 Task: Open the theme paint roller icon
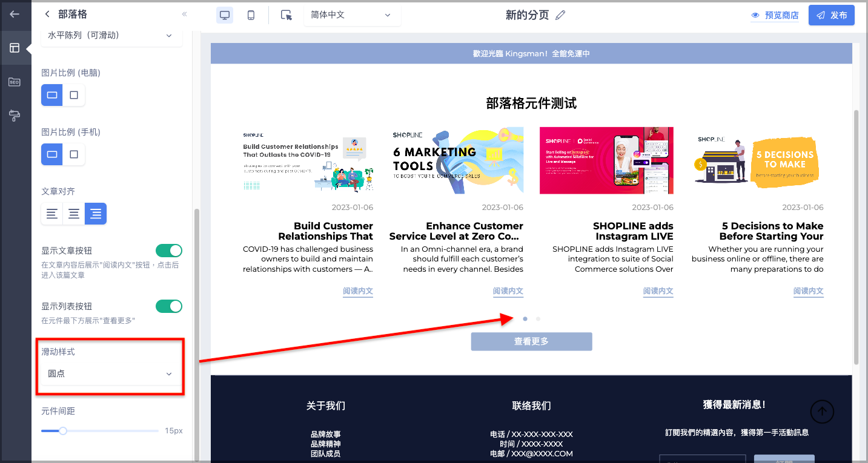[15, 116]
